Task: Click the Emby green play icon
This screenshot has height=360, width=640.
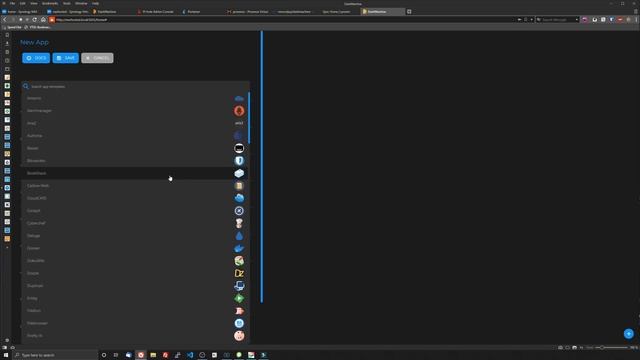Action: pos(239,298)
